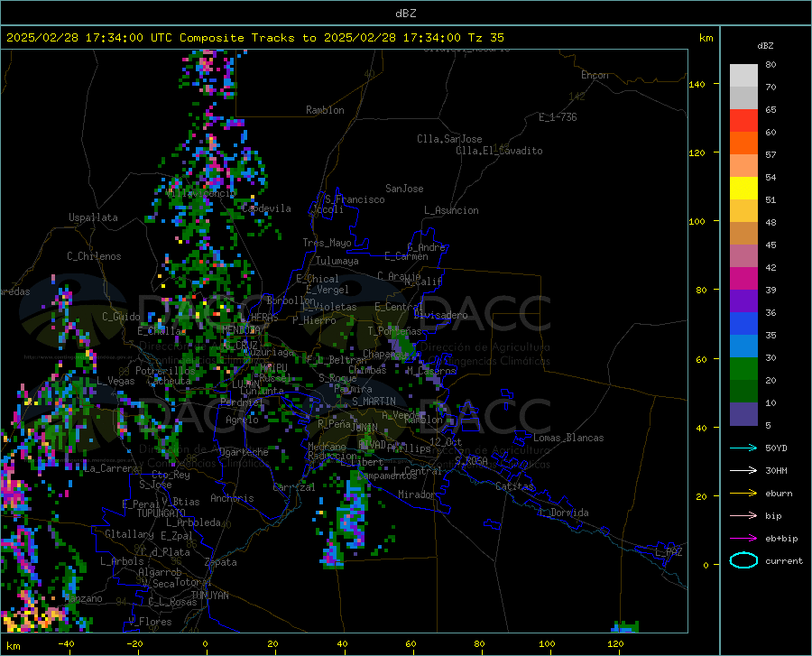Select the 'L_PAZ' map label
The image size is (812, 656).
tap(669, 552)
